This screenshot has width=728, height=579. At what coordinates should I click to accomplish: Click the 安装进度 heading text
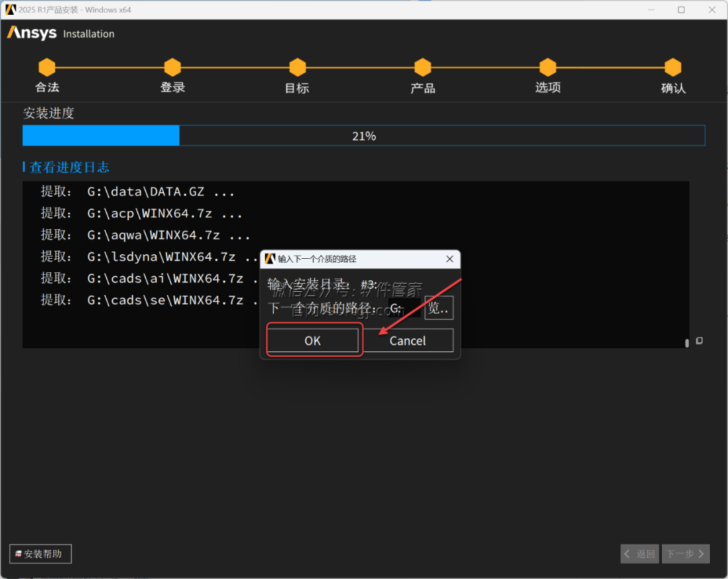(x=49, y=113)
